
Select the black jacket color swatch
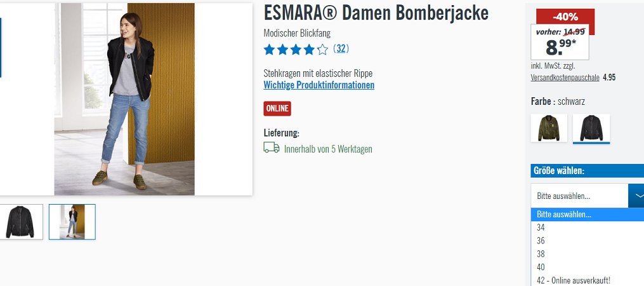(x=591, y=128)
